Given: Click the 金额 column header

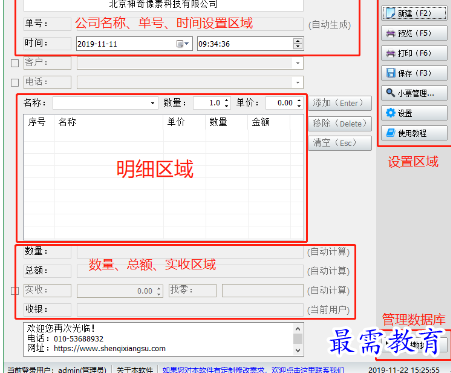Looking at the screenshot, I should click(269, 122).
